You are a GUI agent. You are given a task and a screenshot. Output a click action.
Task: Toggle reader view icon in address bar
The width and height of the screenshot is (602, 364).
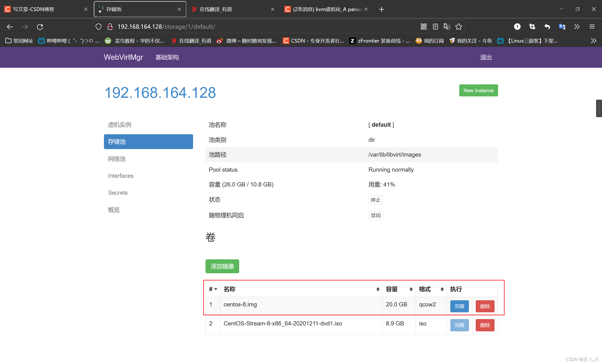tap(435, 27)
